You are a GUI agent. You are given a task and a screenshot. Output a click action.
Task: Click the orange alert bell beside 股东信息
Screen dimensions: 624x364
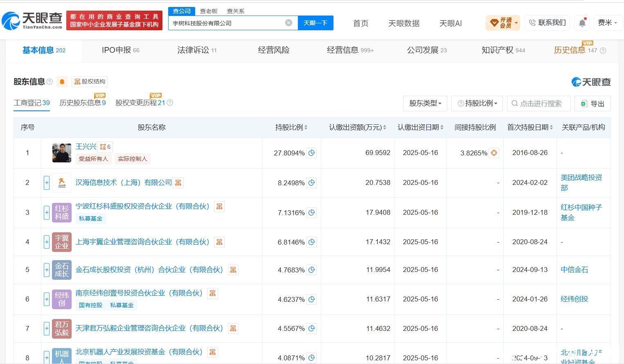[62, 82]
